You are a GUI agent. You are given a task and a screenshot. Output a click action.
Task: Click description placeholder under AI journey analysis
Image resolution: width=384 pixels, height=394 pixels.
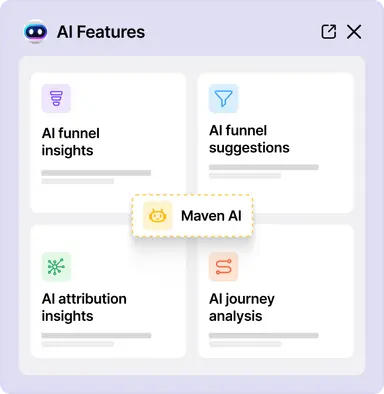pyautogui.click(x=264, y=340)
